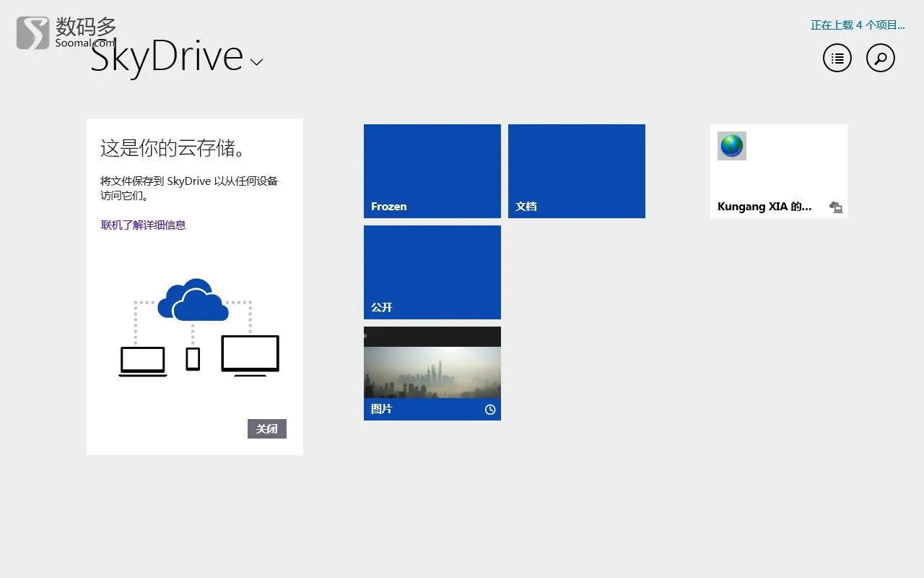
Task: Click the blue cloud illustration
Action: [193, 300]
